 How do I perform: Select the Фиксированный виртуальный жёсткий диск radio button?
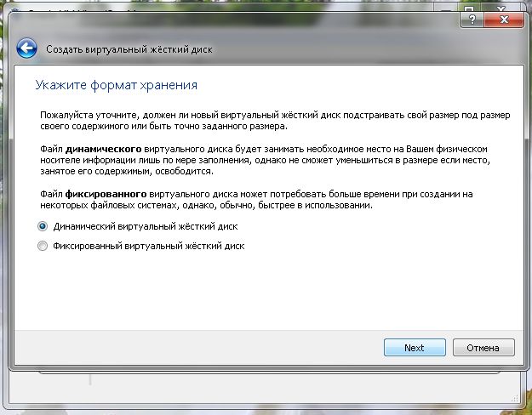(x=42, y=246)
